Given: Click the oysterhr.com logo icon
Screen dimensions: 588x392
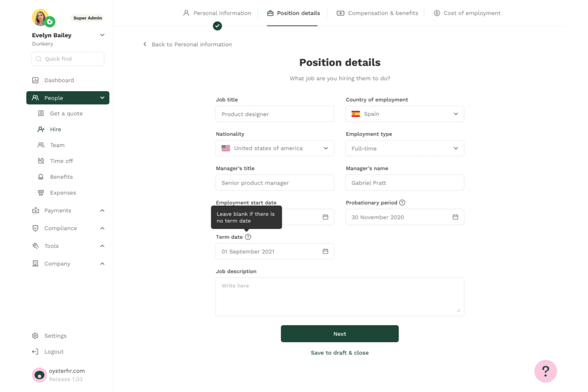Looking at the screenshot, I should (39, 375).
